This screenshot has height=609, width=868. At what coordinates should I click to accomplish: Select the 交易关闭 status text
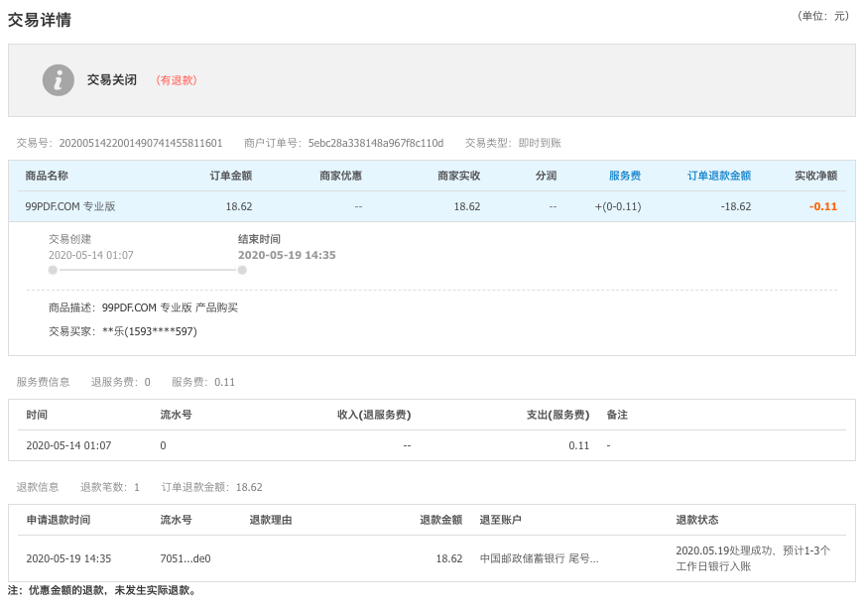(111, 80)
